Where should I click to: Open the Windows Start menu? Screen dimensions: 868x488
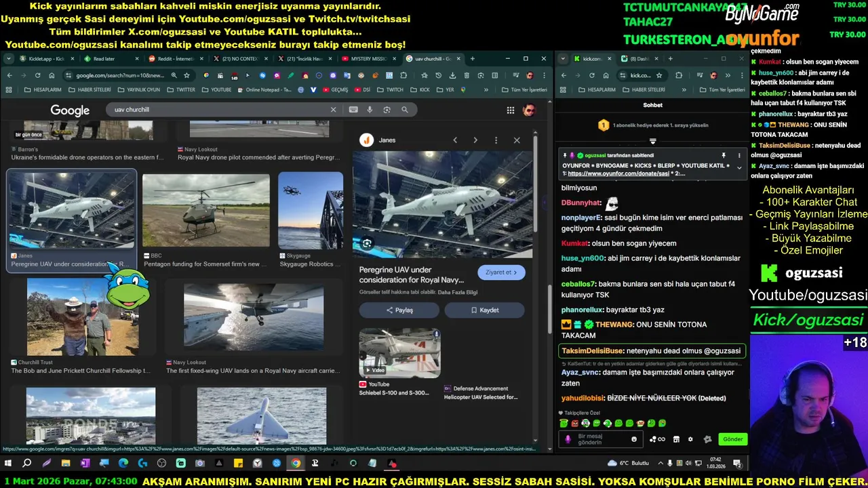point(8,464)
